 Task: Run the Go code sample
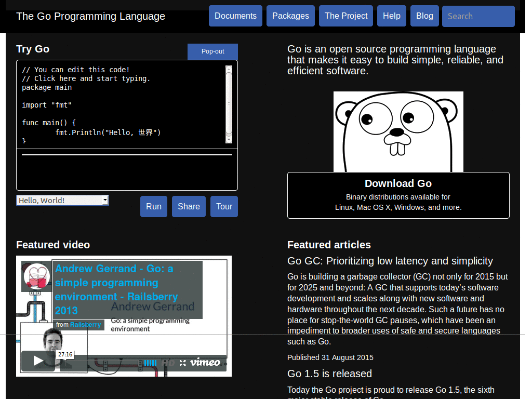153,206
